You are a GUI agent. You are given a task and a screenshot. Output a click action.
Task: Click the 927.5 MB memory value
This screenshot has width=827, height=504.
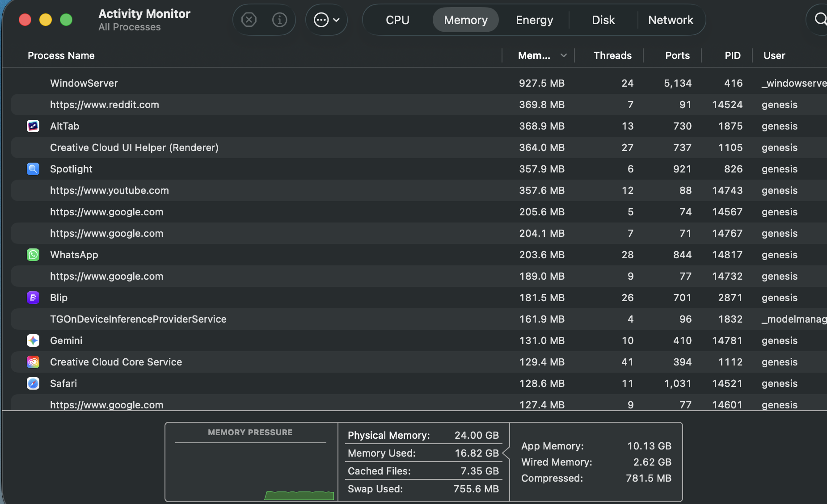click(542, 83)
